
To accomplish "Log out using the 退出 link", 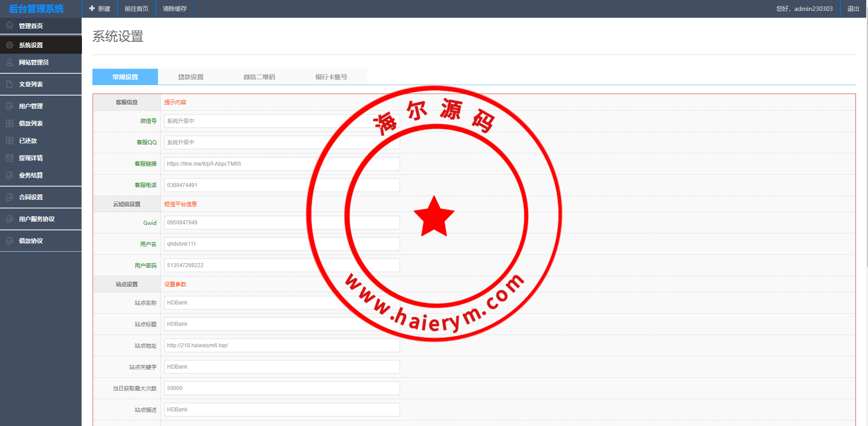I will click(x=853, y=9).
